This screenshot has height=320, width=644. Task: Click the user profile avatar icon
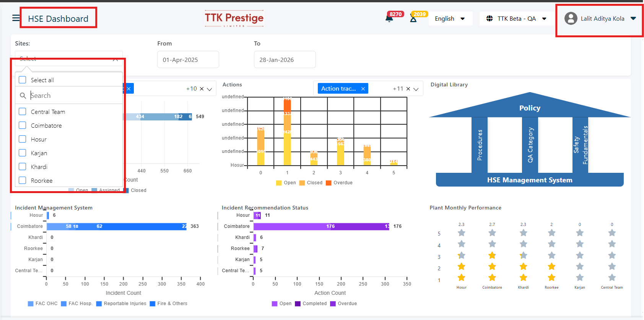(x=571, y=18)
